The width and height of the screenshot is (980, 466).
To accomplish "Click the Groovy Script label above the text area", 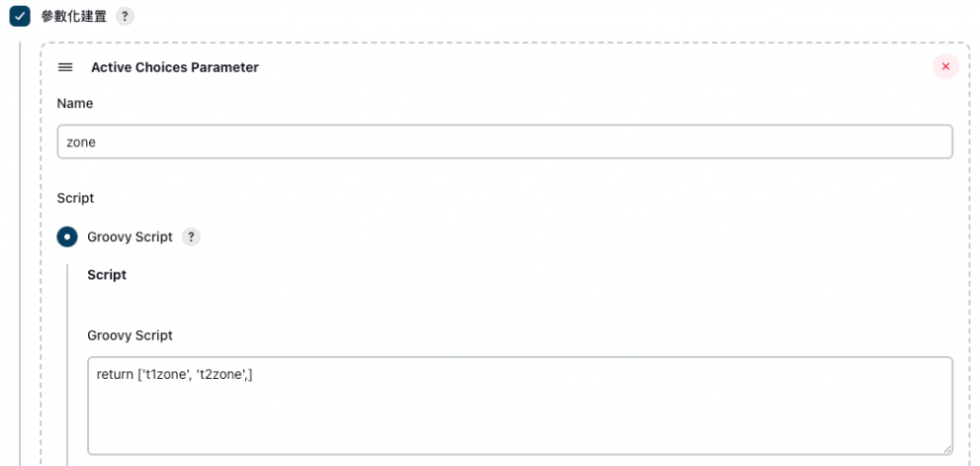I will pos(130,336).
